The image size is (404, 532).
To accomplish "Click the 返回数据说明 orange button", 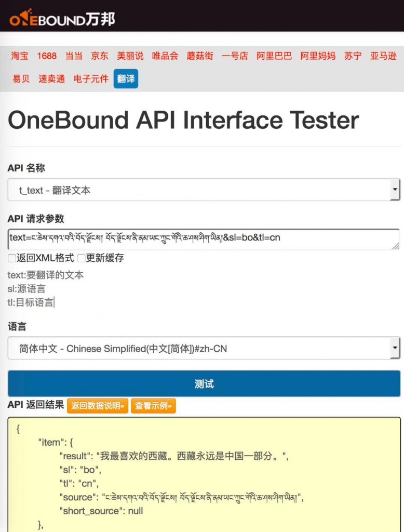I will coord(97,406).
